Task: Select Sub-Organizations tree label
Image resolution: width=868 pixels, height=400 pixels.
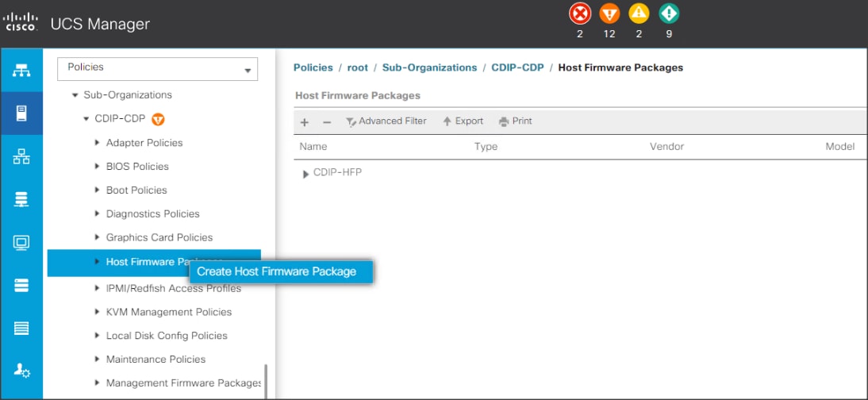Action: [128, 94]
